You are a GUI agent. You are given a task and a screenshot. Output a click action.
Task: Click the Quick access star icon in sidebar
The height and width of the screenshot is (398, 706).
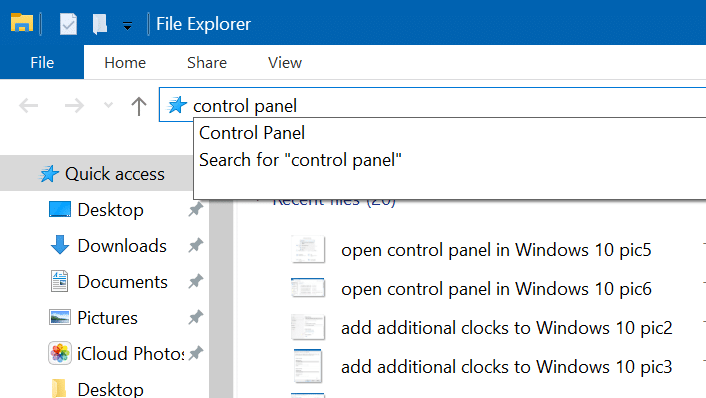(49, 174)
